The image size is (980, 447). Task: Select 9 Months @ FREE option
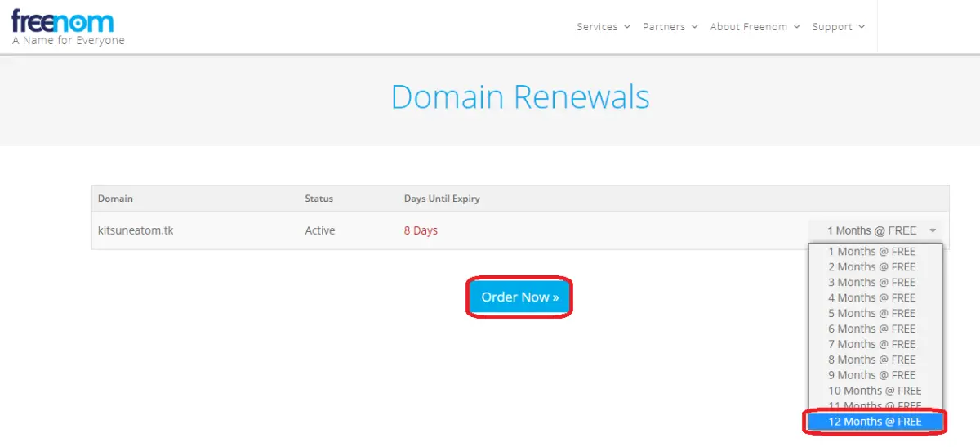[x=875, y=375]
